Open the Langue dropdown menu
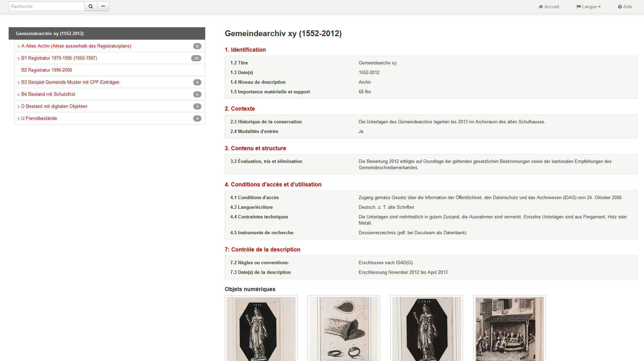 tap(588, 7)
